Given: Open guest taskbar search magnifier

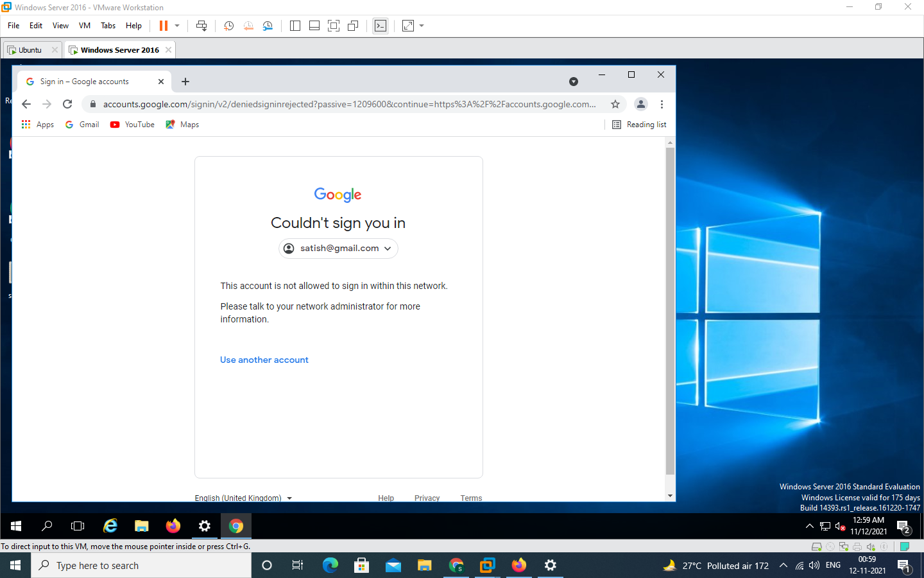Looking at the screenshot, I should [x=47, y=526].
